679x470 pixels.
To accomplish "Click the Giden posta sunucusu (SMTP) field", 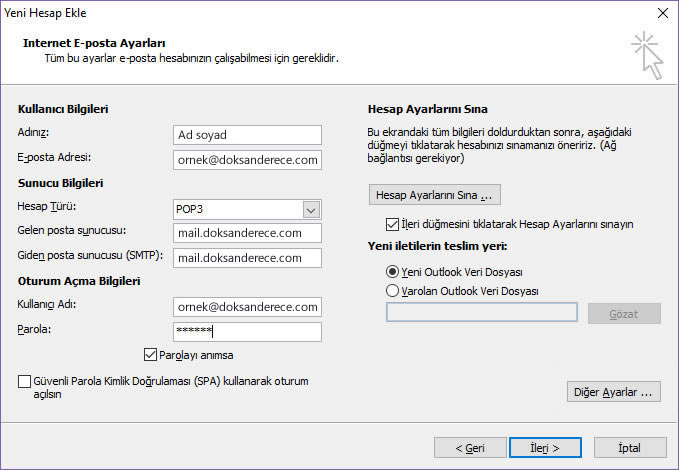I will pyautogui.click(x=247, y=258).
